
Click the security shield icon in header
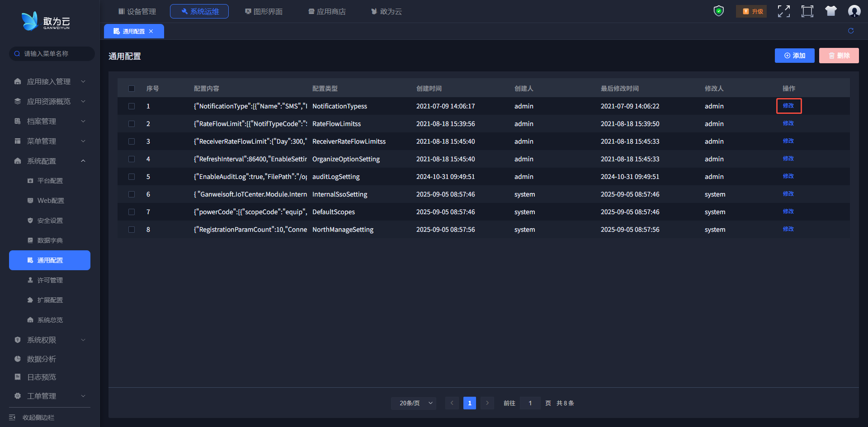(718, 11)
